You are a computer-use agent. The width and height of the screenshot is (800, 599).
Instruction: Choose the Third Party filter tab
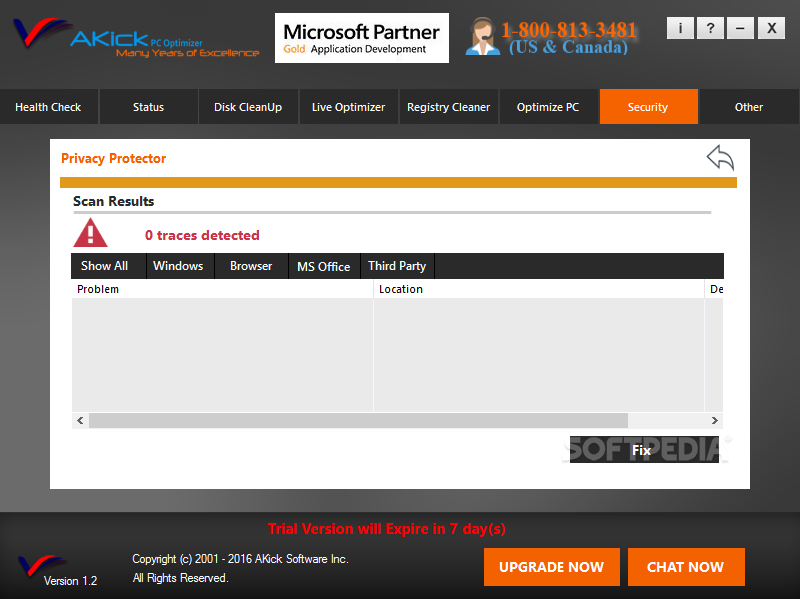click(x=397, y=266)
